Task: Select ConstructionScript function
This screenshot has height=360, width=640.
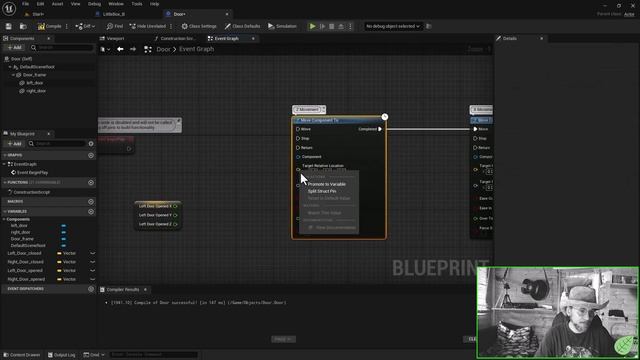Action: 31,192
